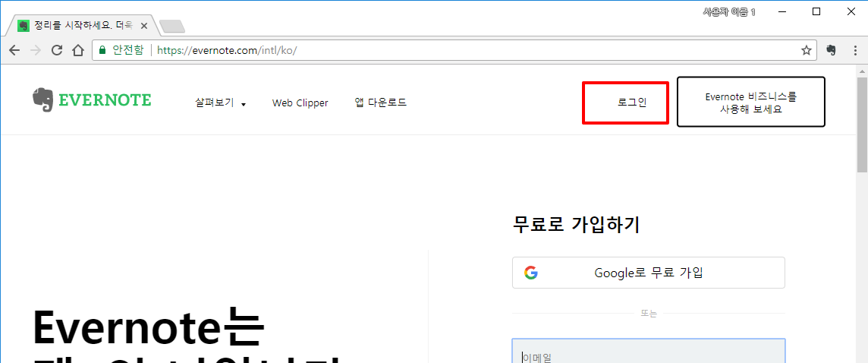
Task: Click the Google로 무료 가입 button
Action: pyautogui.click(x=648, y=273)
